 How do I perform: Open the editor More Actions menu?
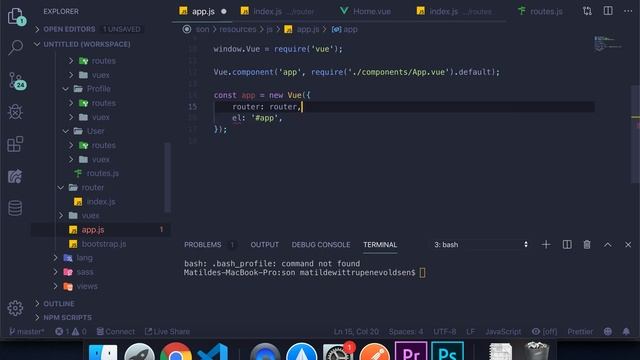click(628, 11)
